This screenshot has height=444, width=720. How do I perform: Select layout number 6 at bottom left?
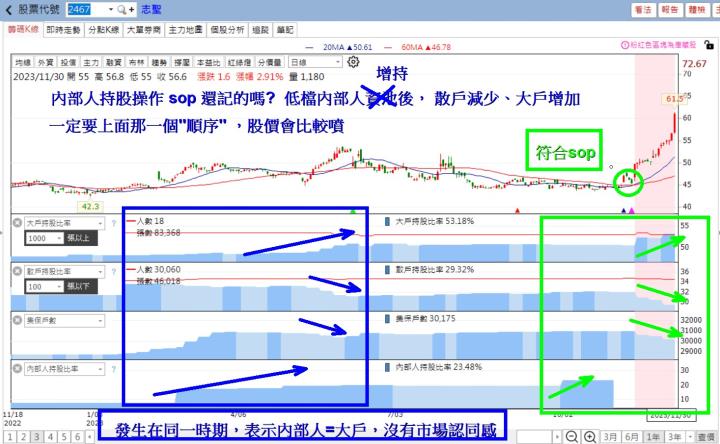click(77, 437)
